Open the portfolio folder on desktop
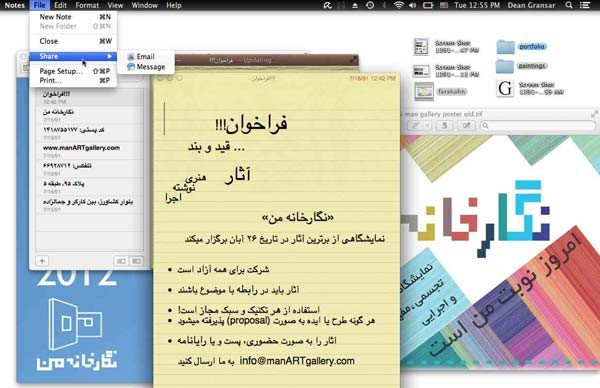 [x=521, y=47]
